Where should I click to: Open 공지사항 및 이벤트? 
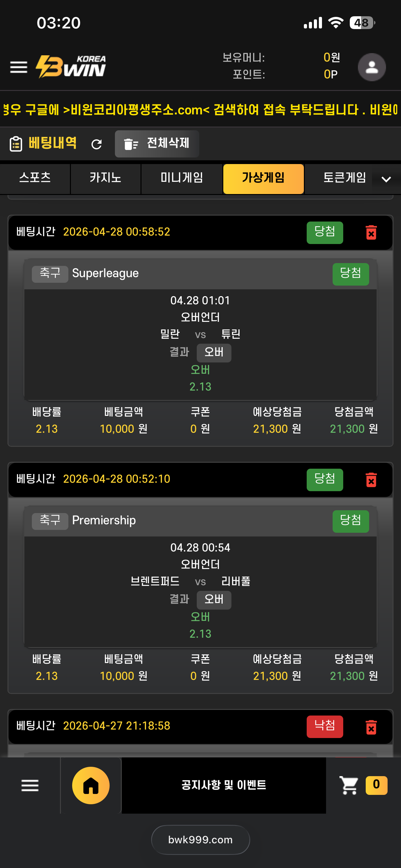pos(224,785)
